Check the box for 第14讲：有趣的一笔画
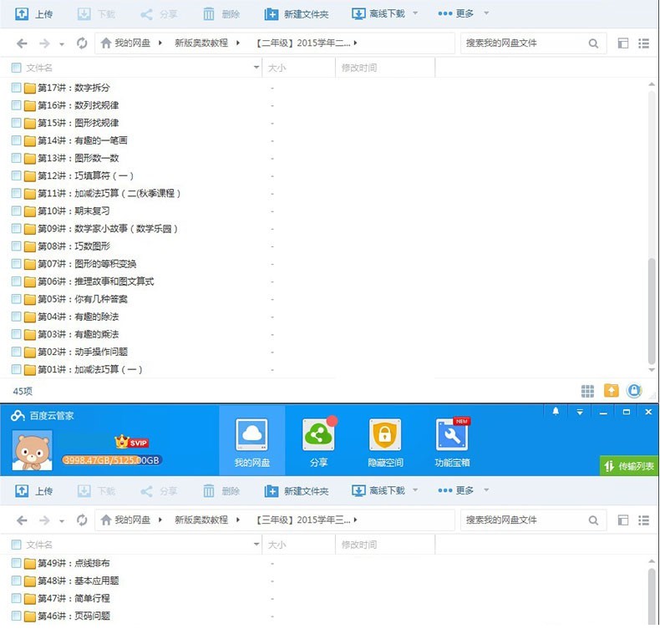This screenshot has width=660, height=644. click(17, 140)
